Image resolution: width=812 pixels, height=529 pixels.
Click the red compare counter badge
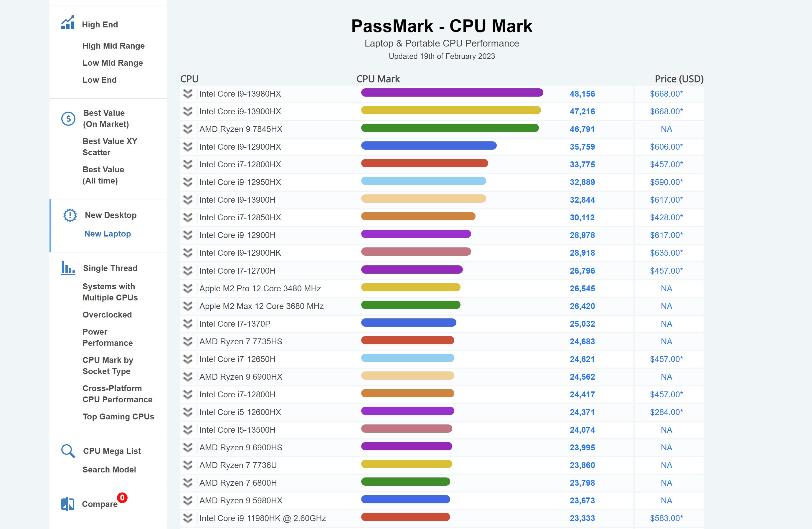click(x=122, y=497)
